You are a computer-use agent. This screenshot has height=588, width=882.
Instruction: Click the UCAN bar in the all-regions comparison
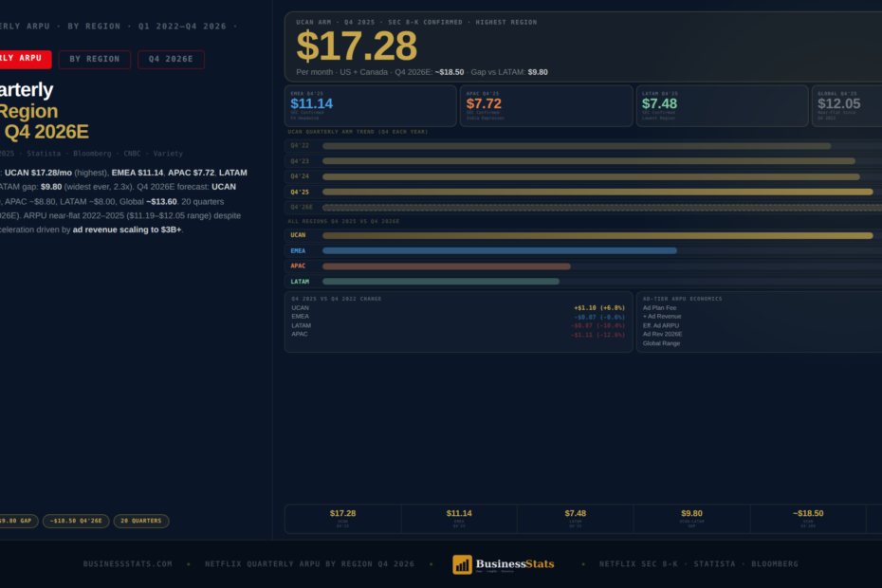(x=597, y=236)
